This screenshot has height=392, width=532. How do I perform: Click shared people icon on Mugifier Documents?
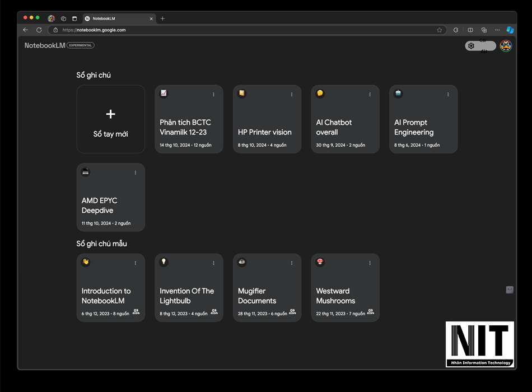click(x=292, y=311)
